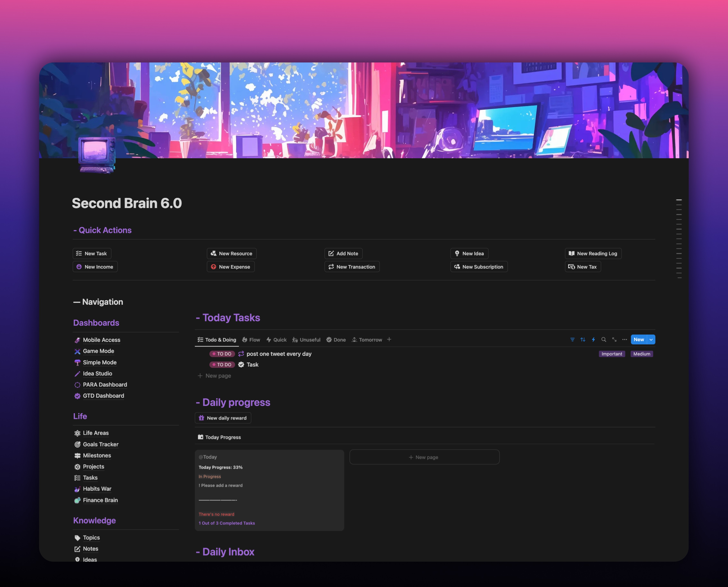Screen dimensions: 728x587
Task: Open the Medium tag on tweet task
Action: click(x=641, y=354)
